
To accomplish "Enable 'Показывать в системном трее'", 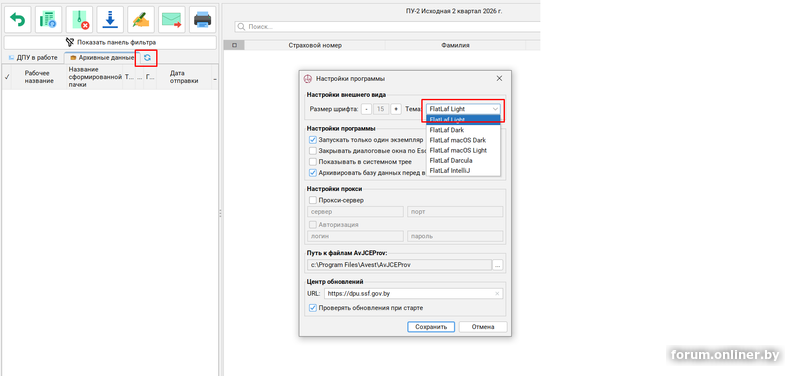I will coord(313,162).
